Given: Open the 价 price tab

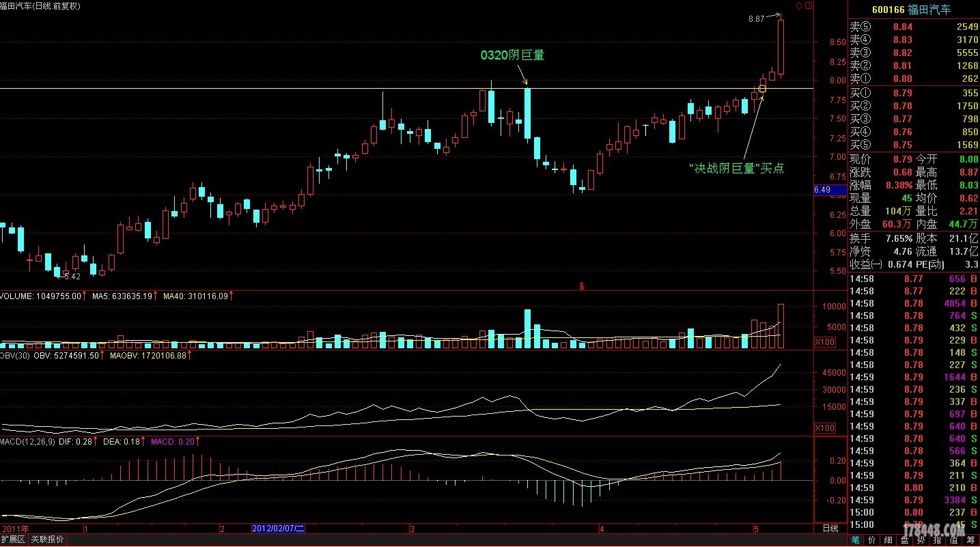Looking at the screenshot, I should pyautogui.click(x=871, y=540).
